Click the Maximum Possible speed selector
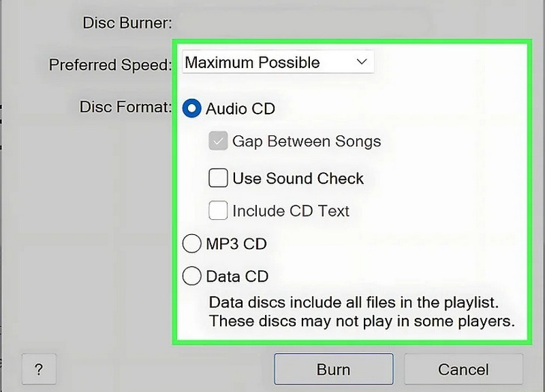Image resolution: width=545 pixels, height=392 pixels. 278,62
